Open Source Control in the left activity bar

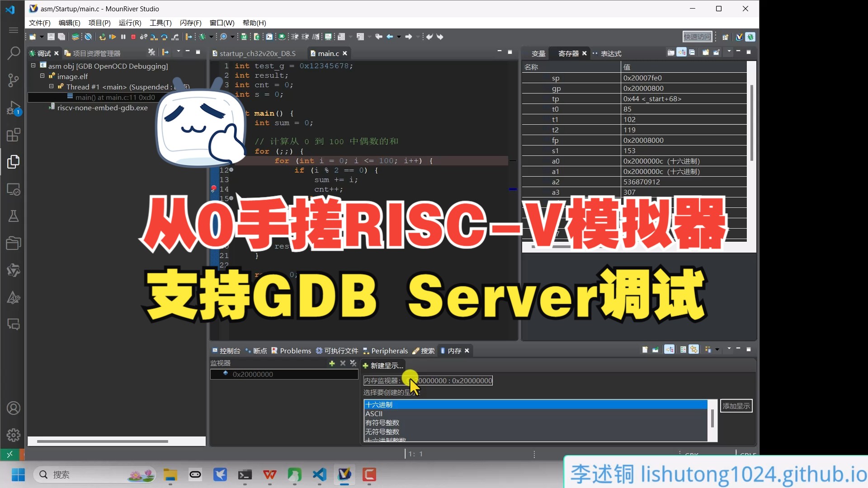(13, 80)
